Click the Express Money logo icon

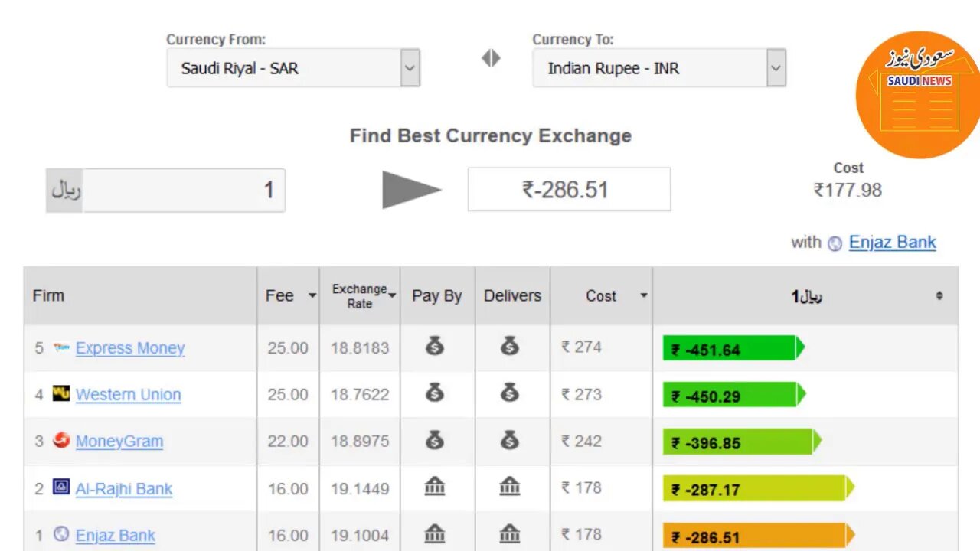point(61,347)
